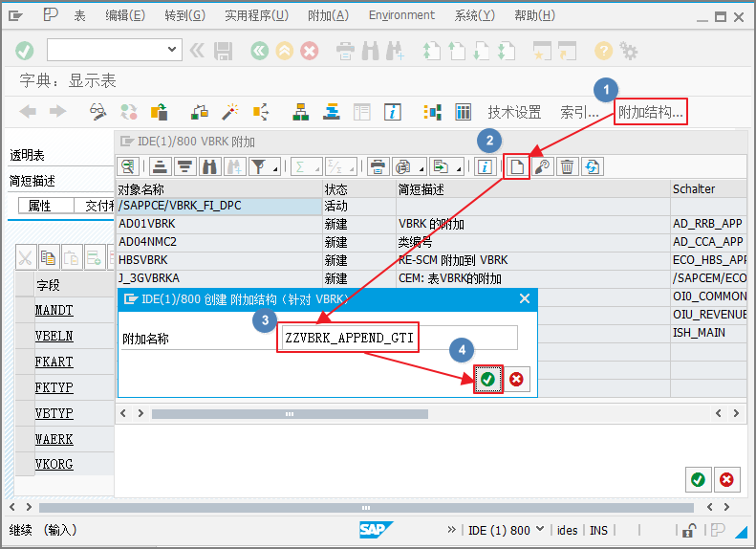Click the sort ascending icon
Viewport: 756px width, 549px height.
pyautogui.click(x=160, y=167)
